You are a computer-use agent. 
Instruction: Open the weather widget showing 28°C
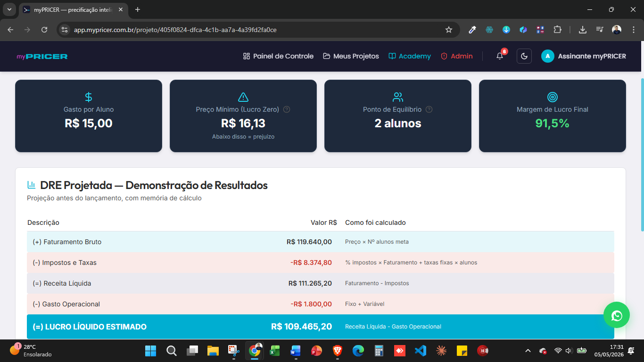(x=31, y=351)
